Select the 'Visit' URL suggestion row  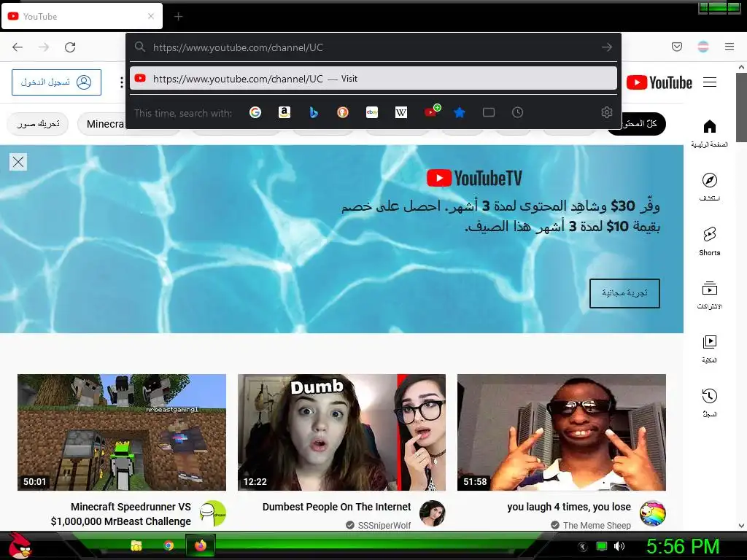pyautogui.click(x=373, y=79)
